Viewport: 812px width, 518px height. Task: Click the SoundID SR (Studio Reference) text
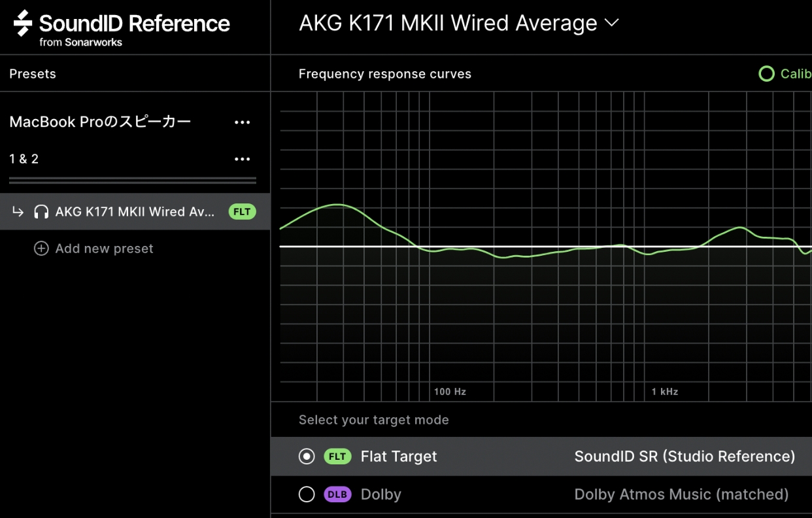click(685, 457)
